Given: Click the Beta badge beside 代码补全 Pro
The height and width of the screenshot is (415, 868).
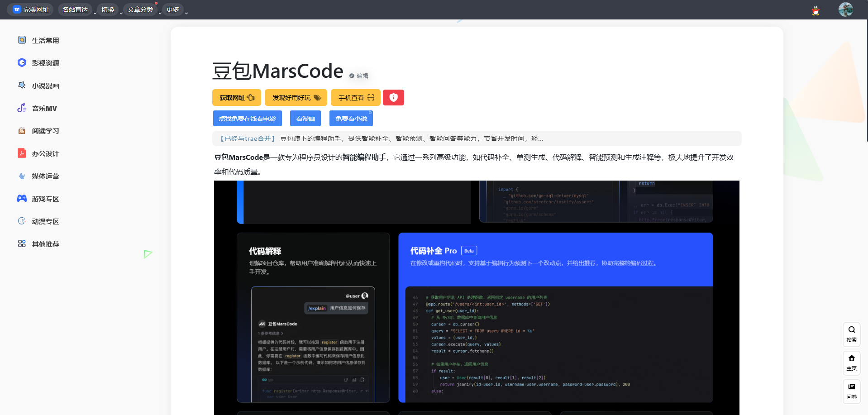Looking at the screenshot, I should (x=469, y=251).
